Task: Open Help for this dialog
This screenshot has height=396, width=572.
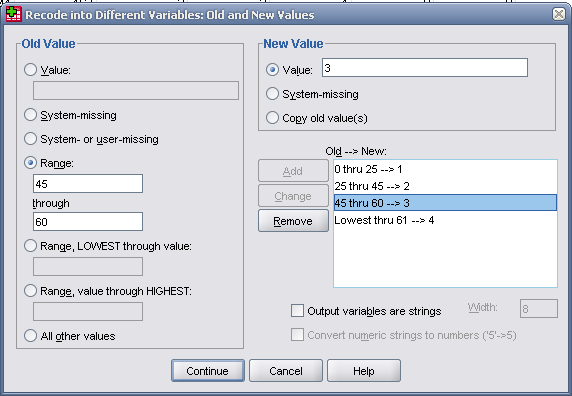Action: [364, 371]
